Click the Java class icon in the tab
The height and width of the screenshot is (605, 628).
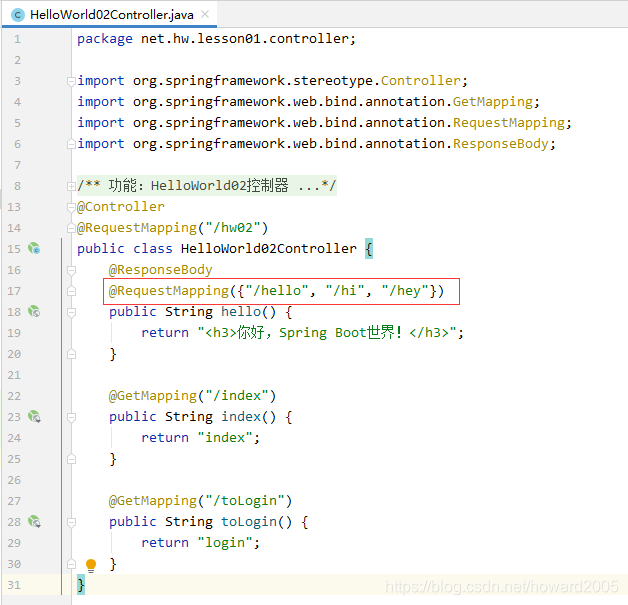[x=18, y=15]
